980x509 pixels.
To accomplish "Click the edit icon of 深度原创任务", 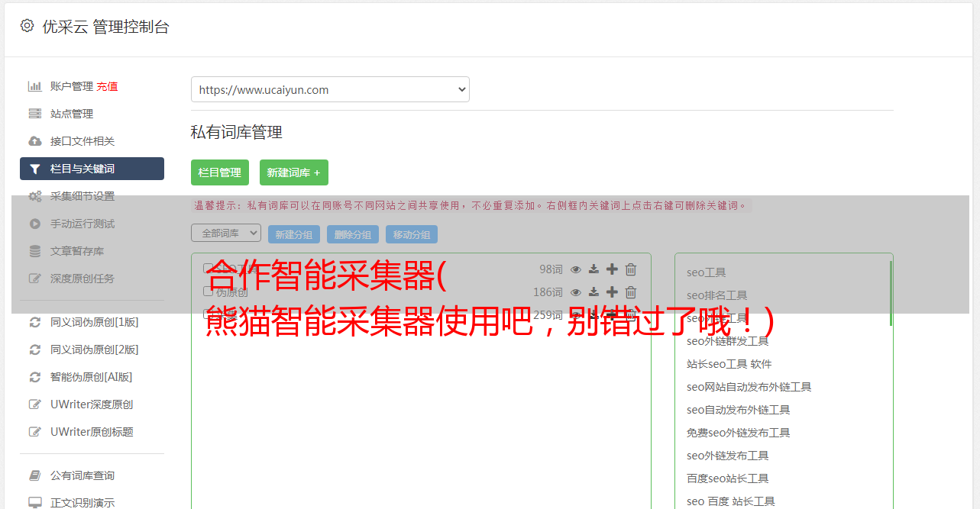I will click(34, 279).
